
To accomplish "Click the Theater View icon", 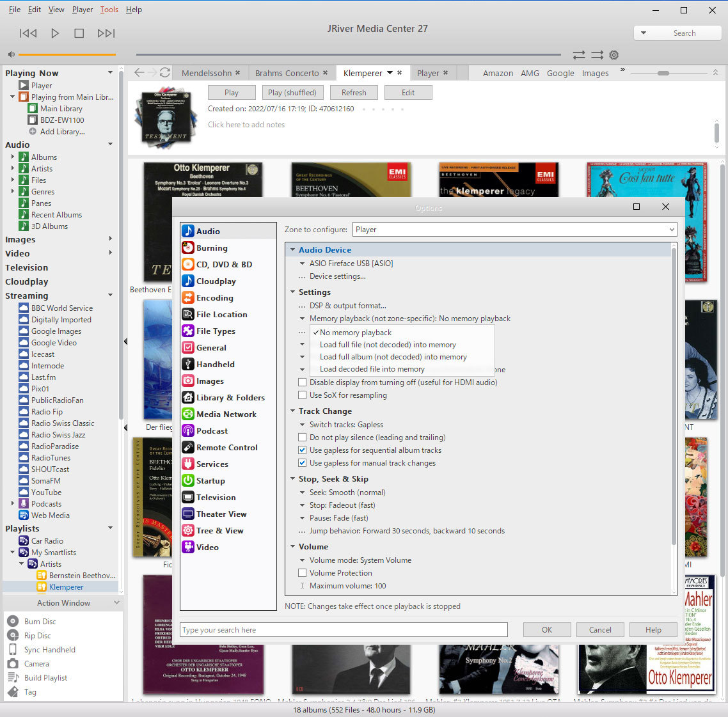I will coord(188,514).
